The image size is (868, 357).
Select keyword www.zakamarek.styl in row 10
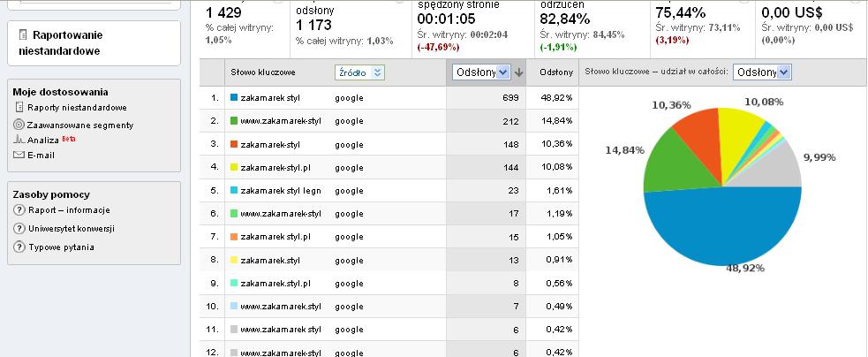pos(281,307)
